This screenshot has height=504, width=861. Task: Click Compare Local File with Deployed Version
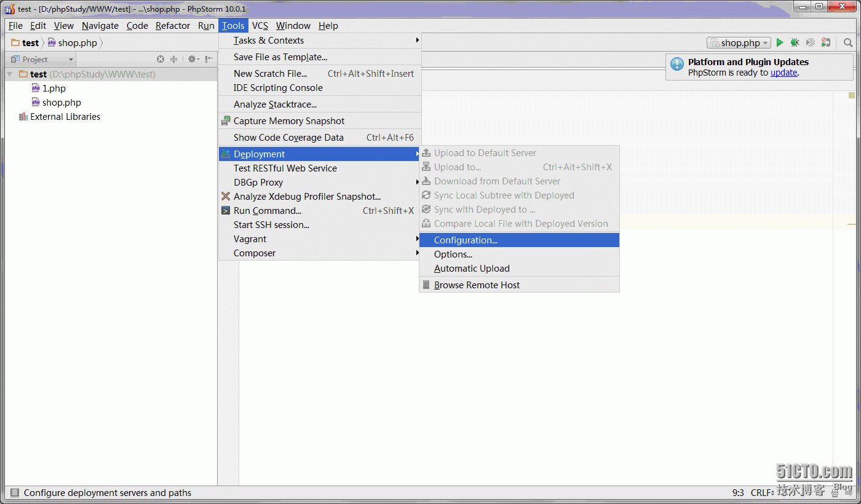[519, 223]
